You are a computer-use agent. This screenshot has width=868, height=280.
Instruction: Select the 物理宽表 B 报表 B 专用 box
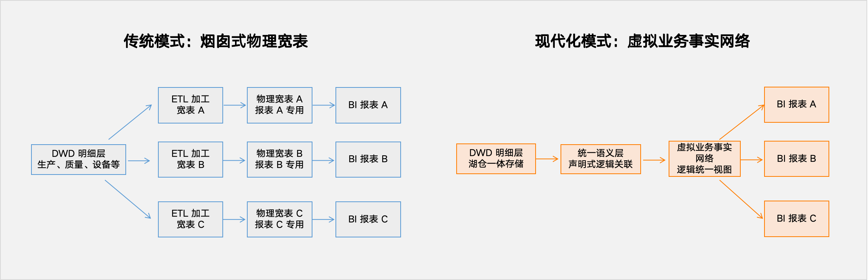(x=279, y=160)
